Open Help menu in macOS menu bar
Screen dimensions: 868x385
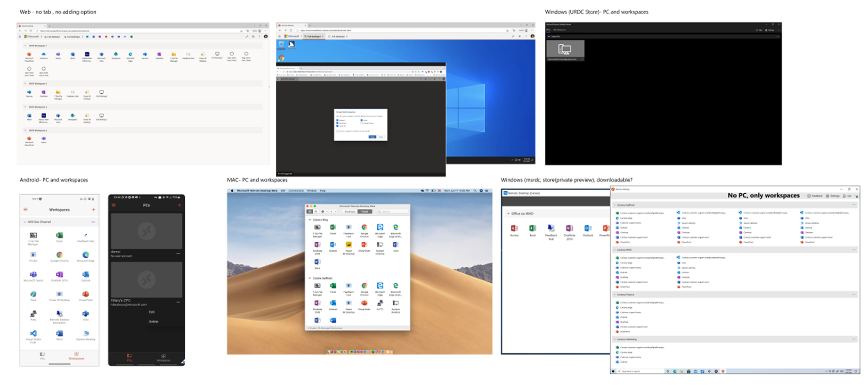(323, 191)
